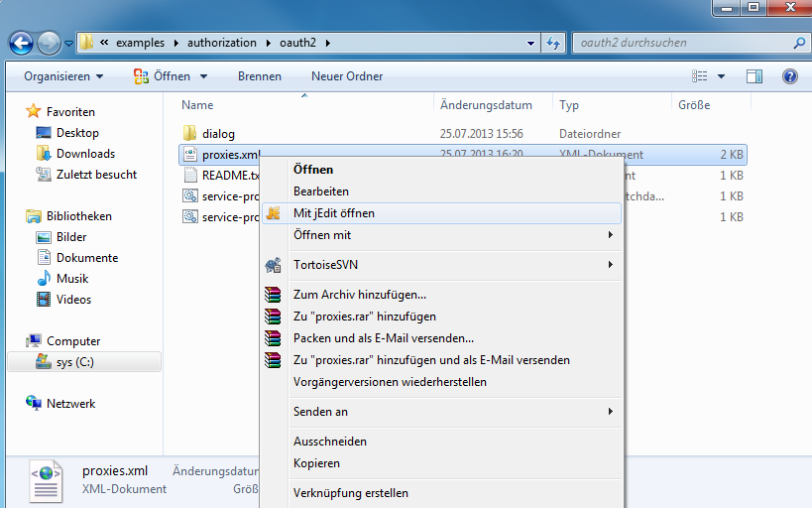Open the view options dropdown arrow
Image resolution: width=812 pixels, height=508 pixels.
(721, 76)
